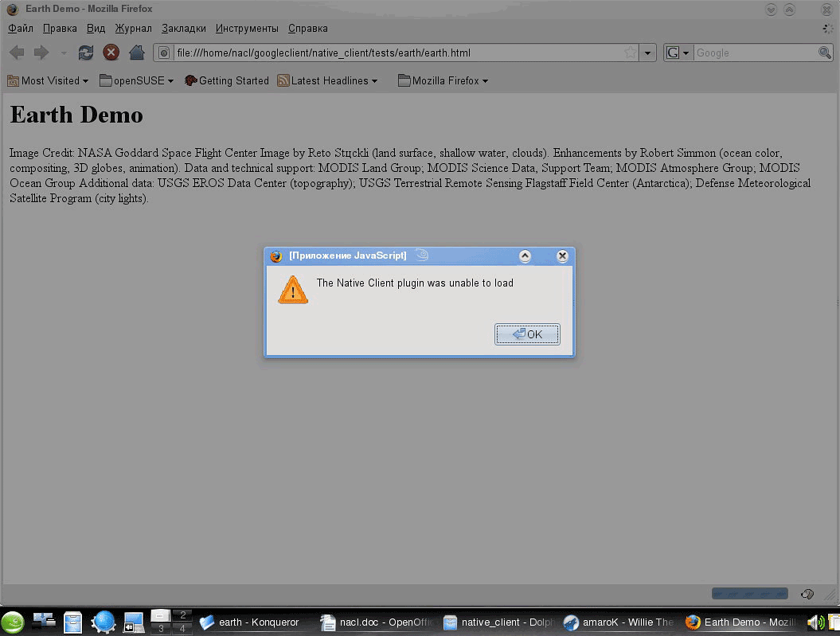Click the Google search input field
The height and width of the screenshot is (636, 840).
click(x=756, y=53)
